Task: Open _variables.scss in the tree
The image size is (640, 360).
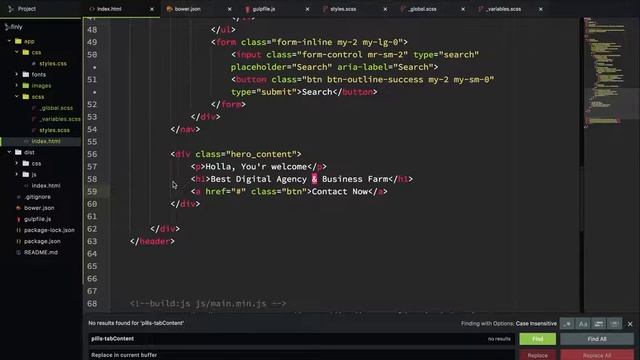Action: 60,119
